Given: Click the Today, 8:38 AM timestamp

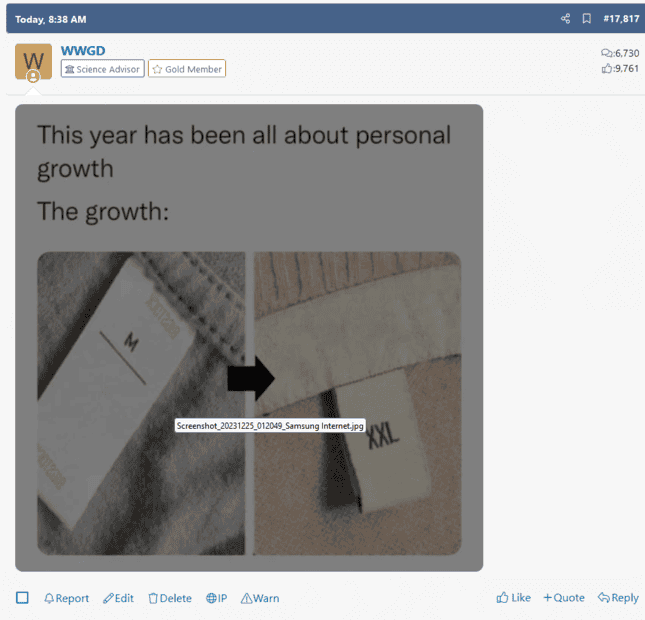Looking at the screenshot, I should pyautogui.click(x=51, y=19).
